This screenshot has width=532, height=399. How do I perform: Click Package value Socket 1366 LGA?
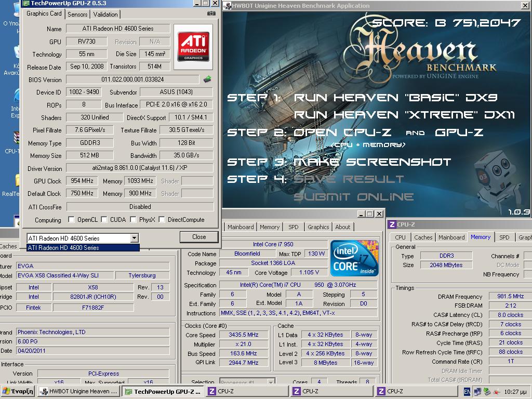coord(273,263)
